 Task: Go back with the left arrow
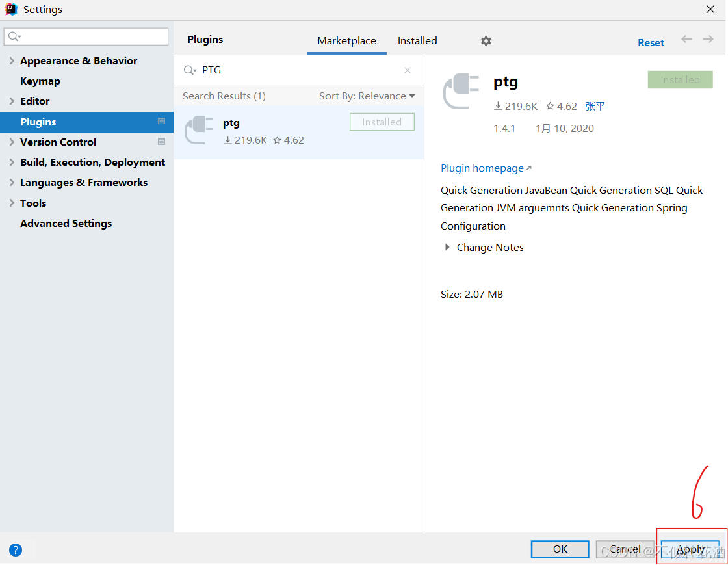click(686, 40)
